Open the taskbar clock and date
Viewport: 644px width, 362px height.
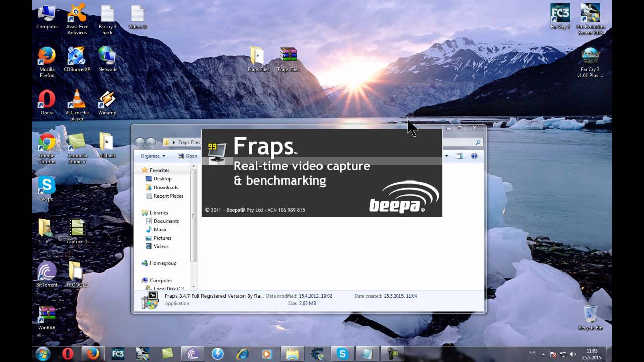point(593,354)
